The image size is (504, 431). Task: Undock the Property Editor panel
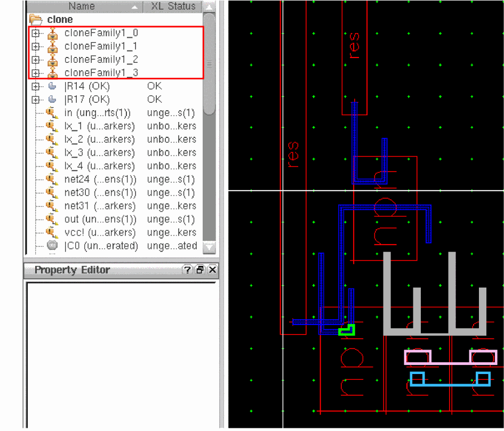[x=200, y=270]
